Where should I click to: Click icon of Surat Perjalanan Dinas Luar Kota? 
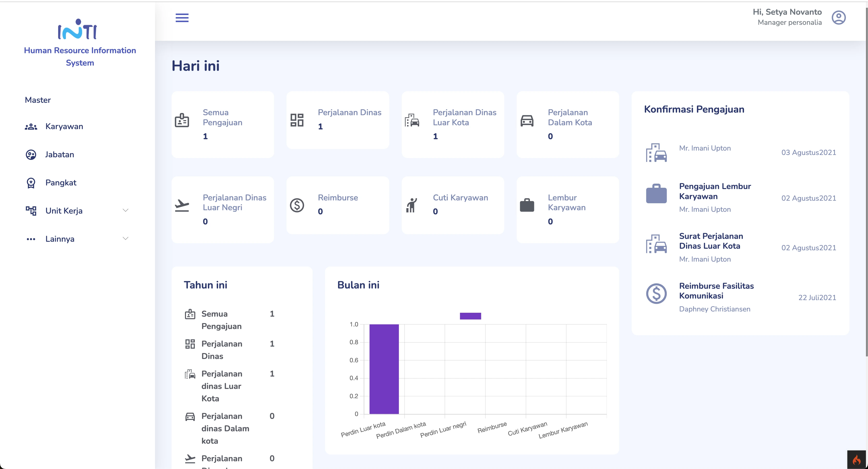pos(656,244)
